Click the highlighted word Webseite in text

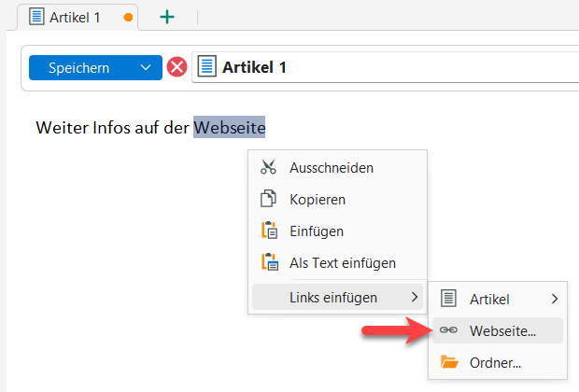pyautogui.click(x=230, y=127)
